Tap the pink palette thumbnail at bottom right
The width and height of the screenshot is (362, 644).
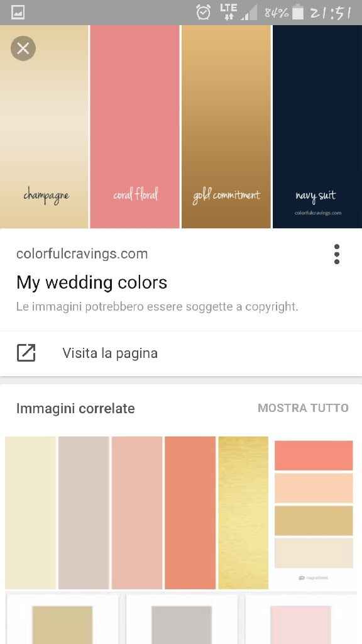pos(302,626)
